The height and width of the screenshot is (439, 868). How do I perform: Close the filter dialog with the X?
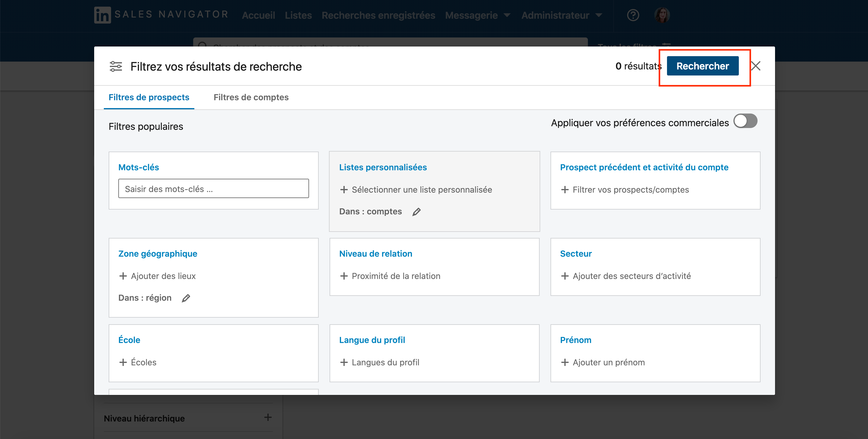tap(756, 66)
